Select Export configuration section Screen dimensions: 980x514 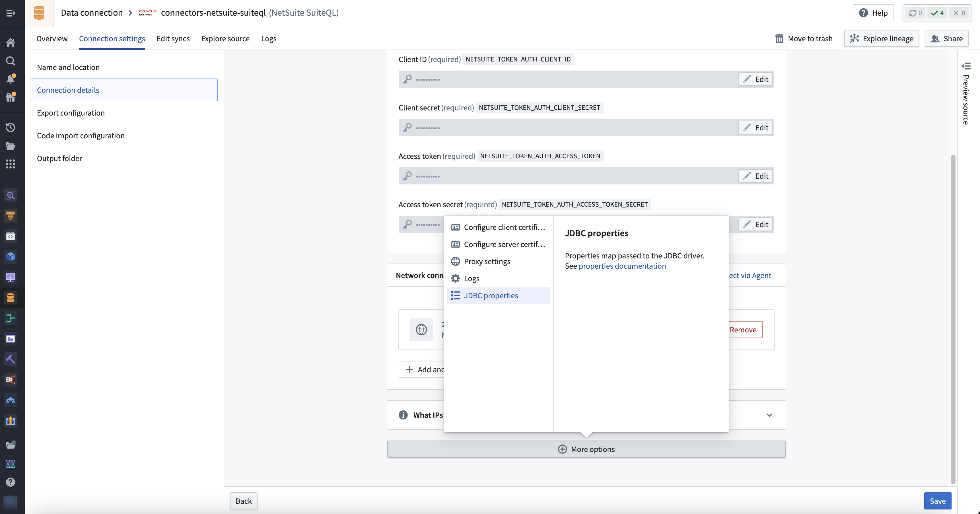tap(124, 113)
